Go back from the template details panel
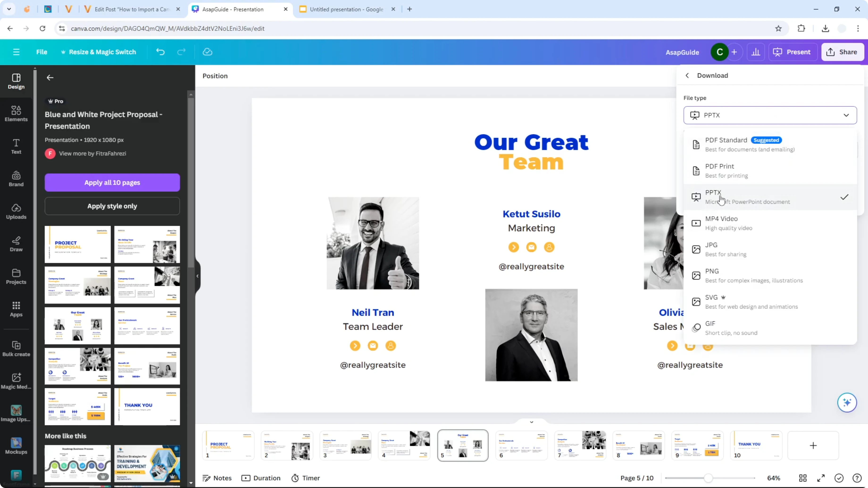Viewport: 868px width, 488px height. (50, 78)
